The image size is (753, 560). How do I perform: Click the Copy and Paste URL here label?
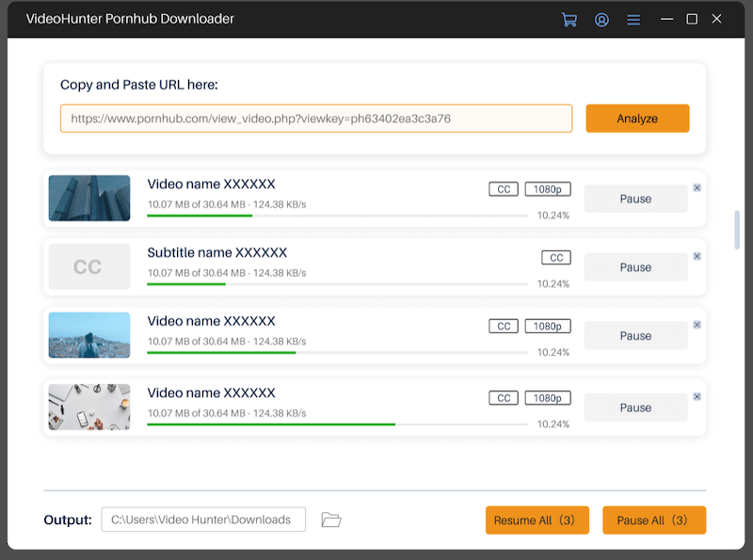tap(139, 85)
